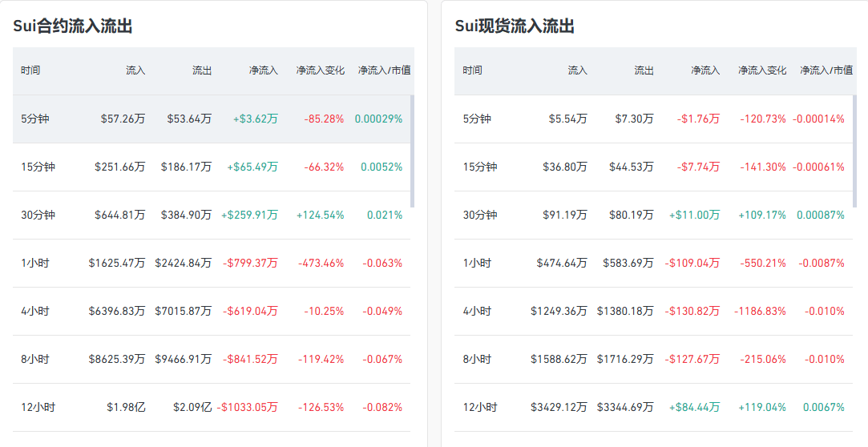
Task: Click the 0.0067% ratio value
Action: [x=824, y=407]
